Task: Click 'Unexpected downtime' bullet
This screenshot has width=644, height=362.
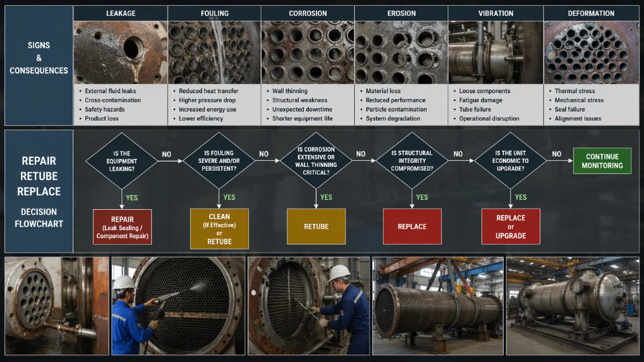Action: click(302, 109)
